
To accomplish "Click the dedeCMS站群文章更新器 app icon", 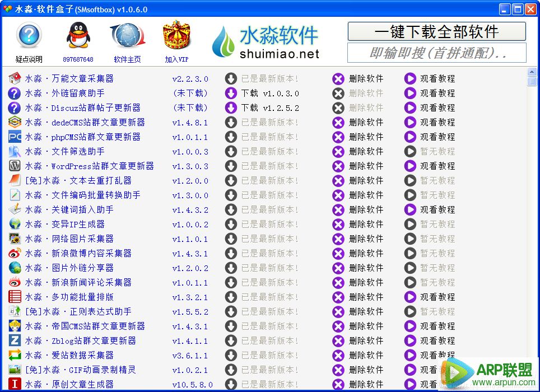I will point(15,122).
